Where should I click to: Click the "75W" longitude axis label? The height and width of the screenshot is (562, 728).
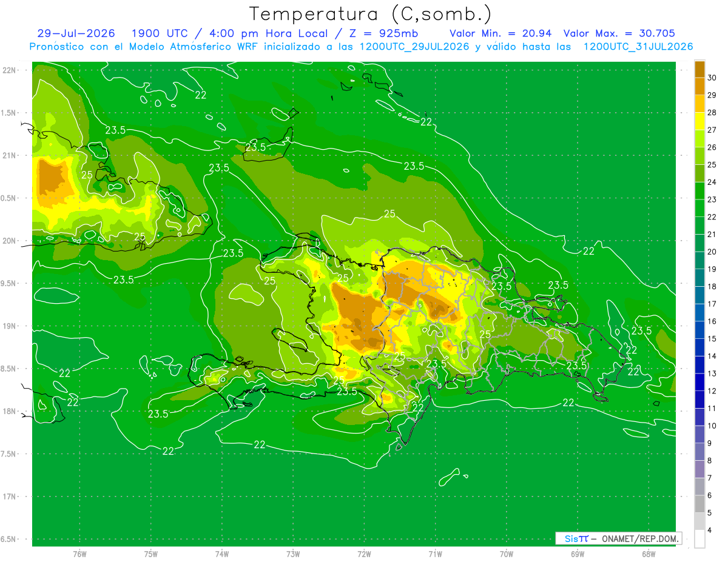click(x=150, y=554)
